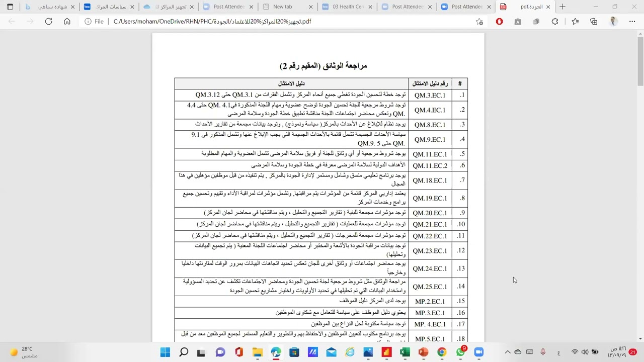Click the address bar file path

[212, 22]
